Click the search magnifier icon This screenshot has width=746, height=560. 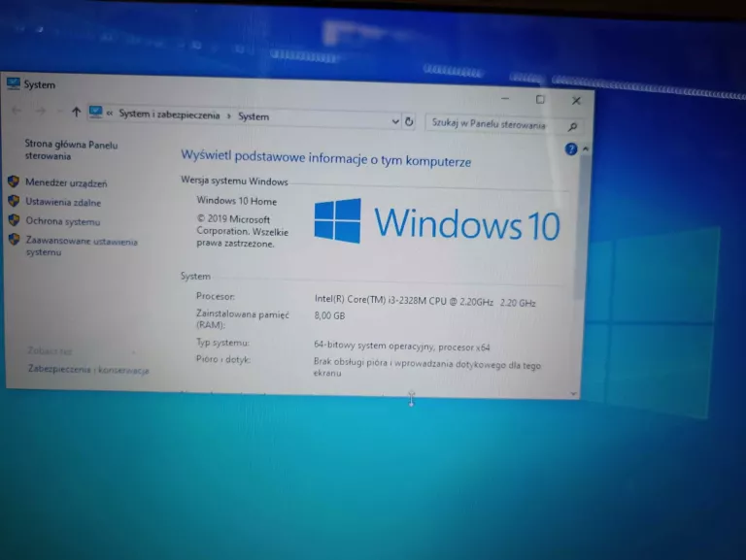tap(572, 126)
